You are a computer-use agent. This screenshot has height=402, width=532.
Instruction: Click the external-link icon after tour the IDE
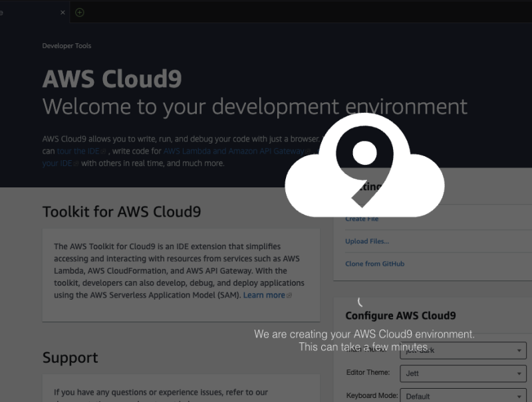(103, 152)
